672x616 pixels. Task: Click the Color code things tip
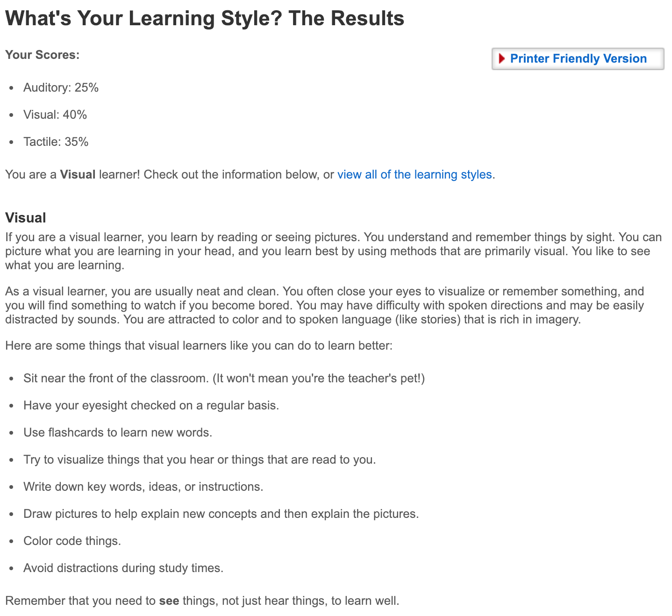[x=72, y=541]
